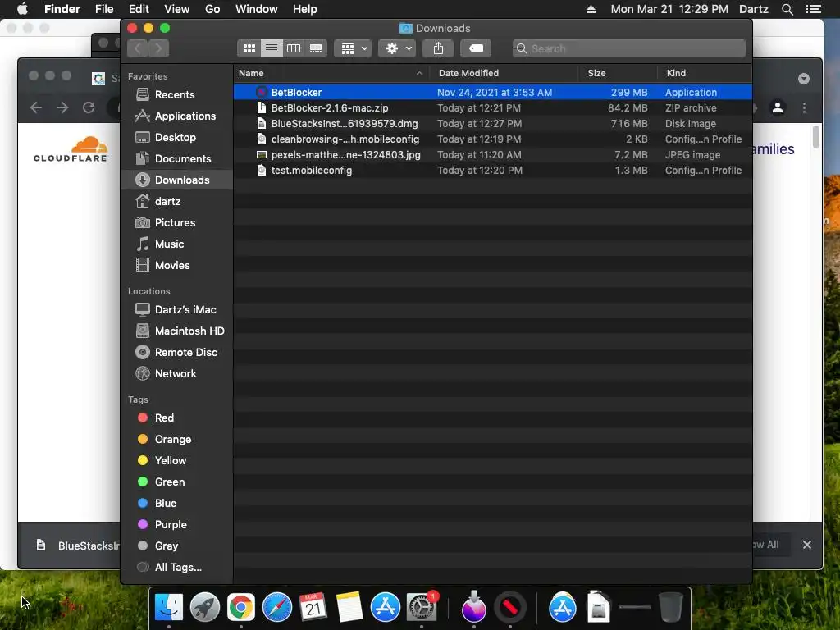840x630 pixels.
Task: Open Downloads folder in sidebar
Action: (177, 180)
